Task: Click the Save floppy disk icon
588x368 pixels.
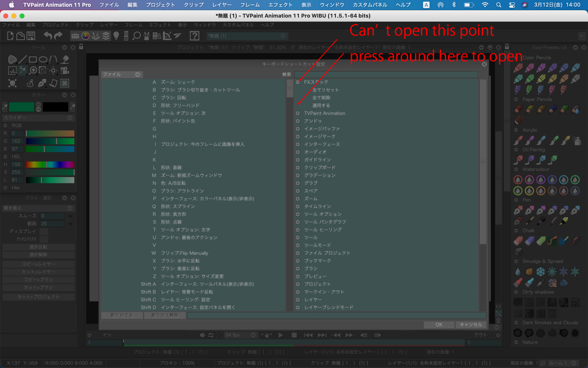Action: [31, 36]
